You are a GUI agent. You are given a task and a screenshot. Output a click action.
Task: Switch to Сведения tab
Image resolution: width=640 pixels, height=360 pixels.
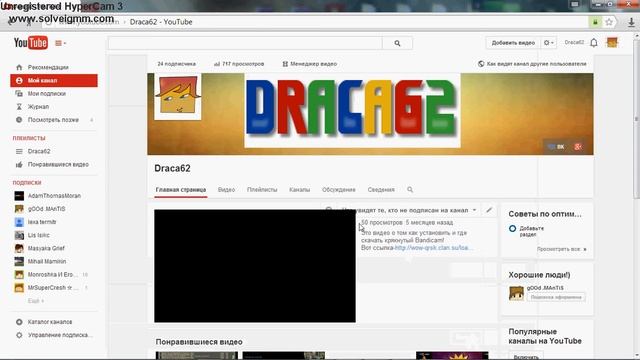381,190
